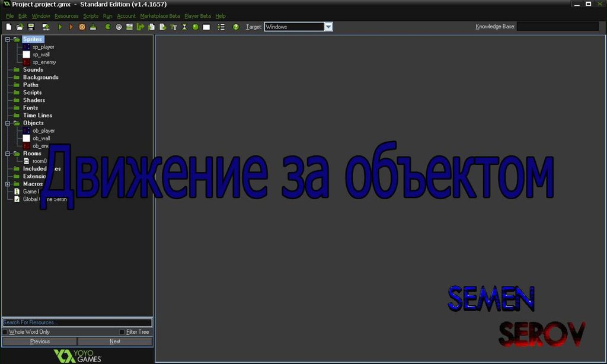Open the Player Beta menu
The height and width of the screenshot is (364, 607).
[197, 16]
